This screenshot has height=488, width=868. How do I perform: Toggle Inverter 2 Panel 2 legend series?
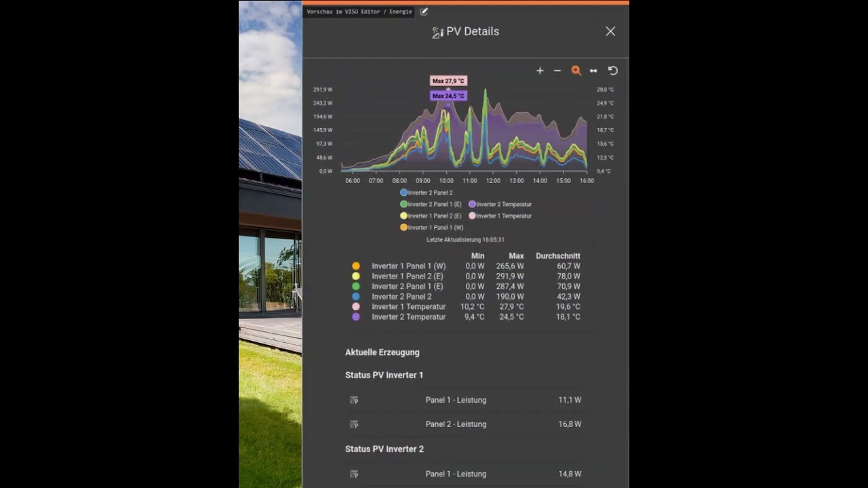point(427,192)
